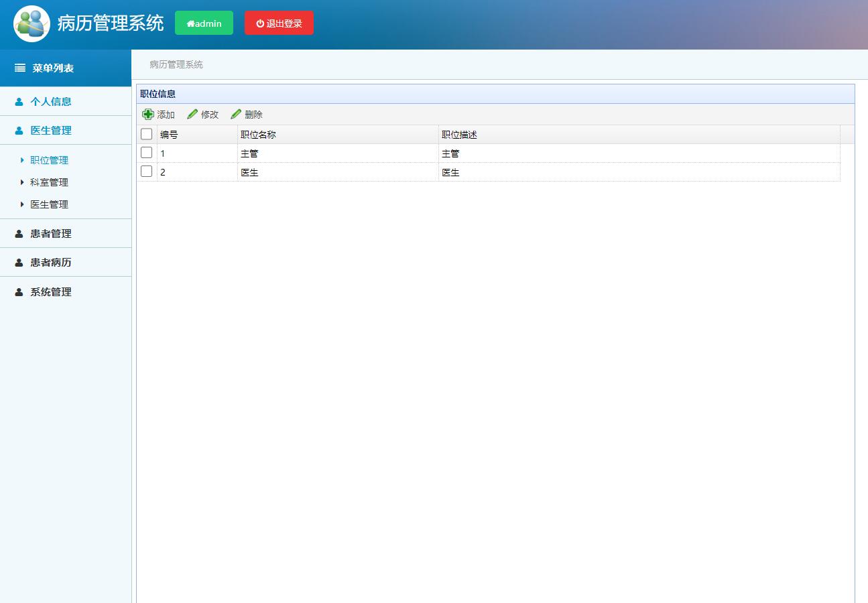Screen dimensions: 868x603
Task: Open the 患者病历 menu
Action: pos(66,262)
